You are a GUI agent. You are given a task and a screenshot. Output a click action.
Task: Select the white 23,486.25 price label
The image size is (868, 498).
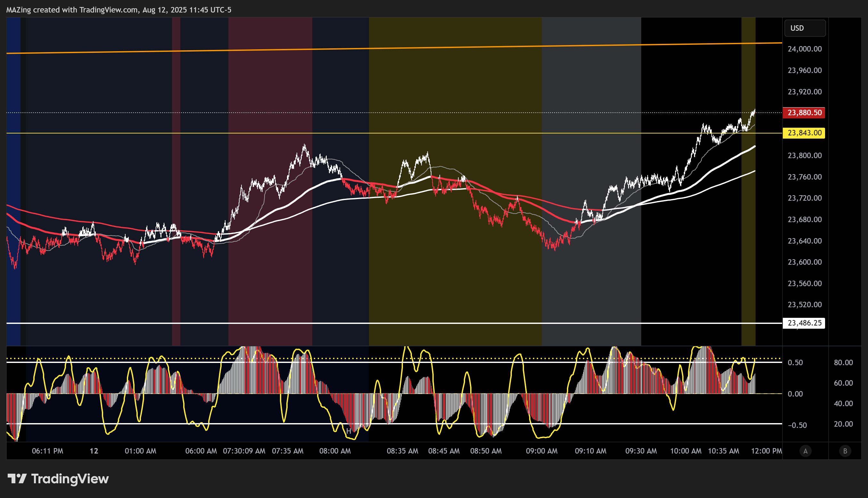(x=804, y=323)
